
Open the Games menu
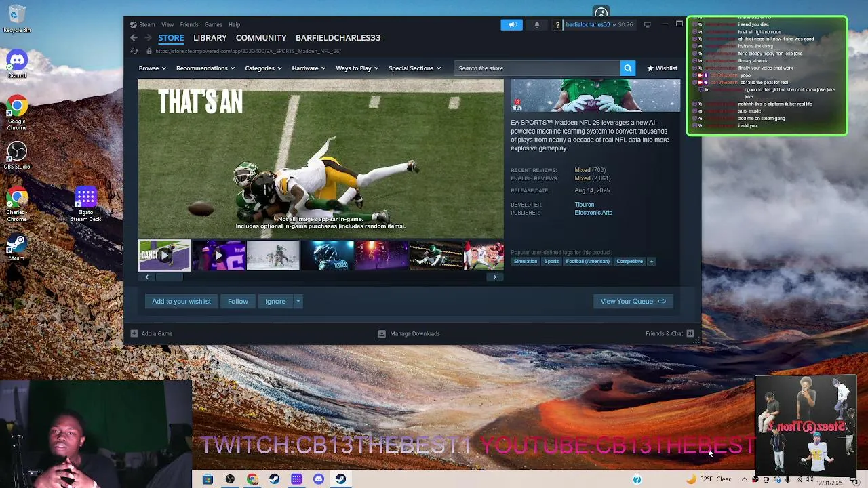click(x=213, y=25)
